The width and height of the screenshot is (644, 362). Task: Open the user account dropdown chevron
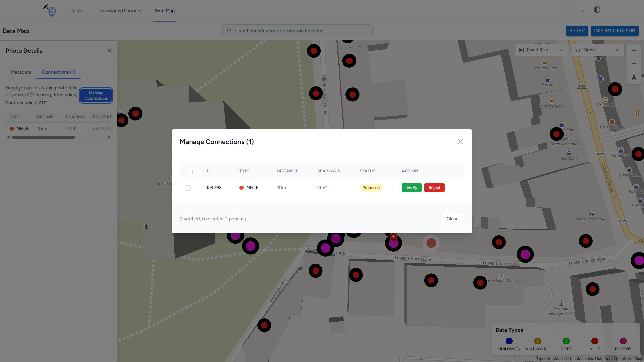pos(583,11)
